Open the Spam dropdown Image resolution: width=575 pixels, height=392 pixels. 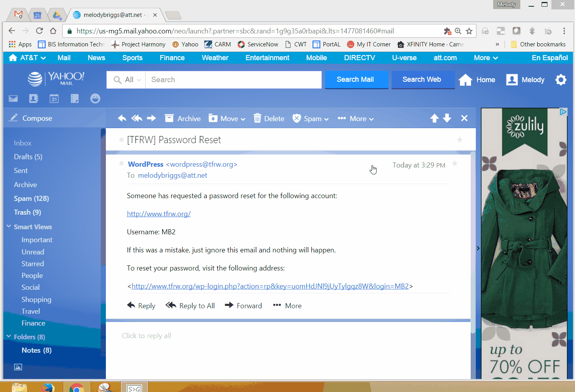pos(311,118)
